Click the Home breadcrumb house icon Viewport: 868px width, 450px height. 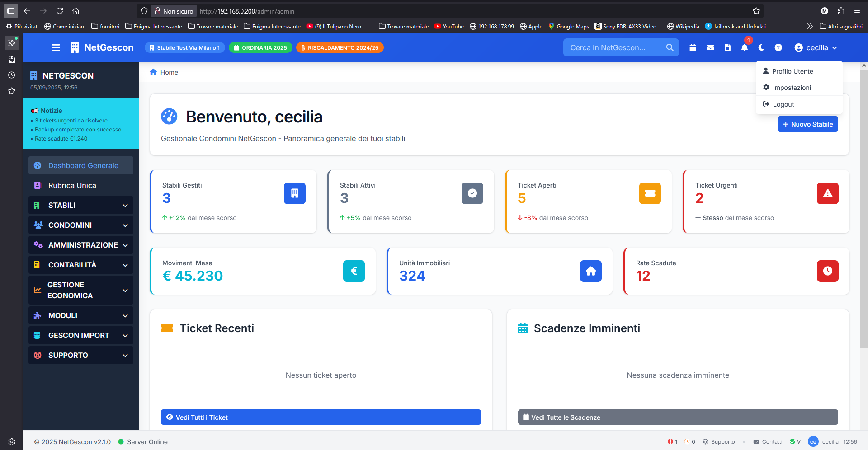coord(153,72)
